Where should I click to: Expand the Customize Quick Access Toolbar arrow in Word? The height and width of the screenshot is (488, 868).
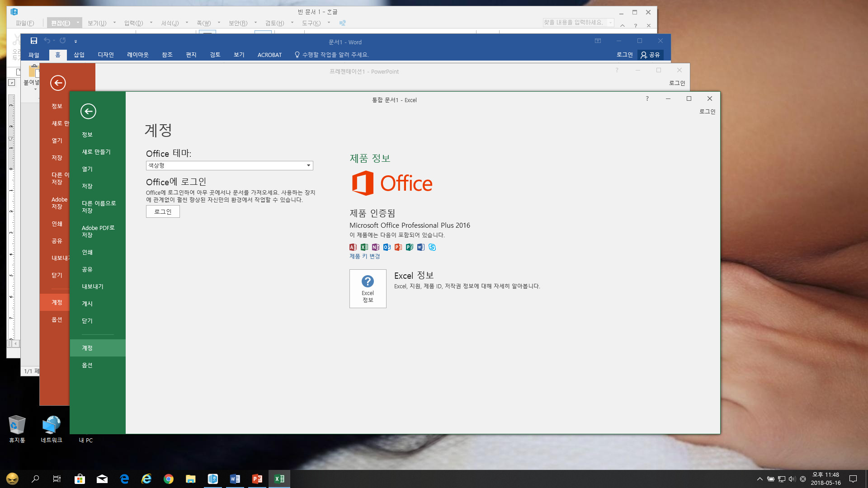click(75, 41)
